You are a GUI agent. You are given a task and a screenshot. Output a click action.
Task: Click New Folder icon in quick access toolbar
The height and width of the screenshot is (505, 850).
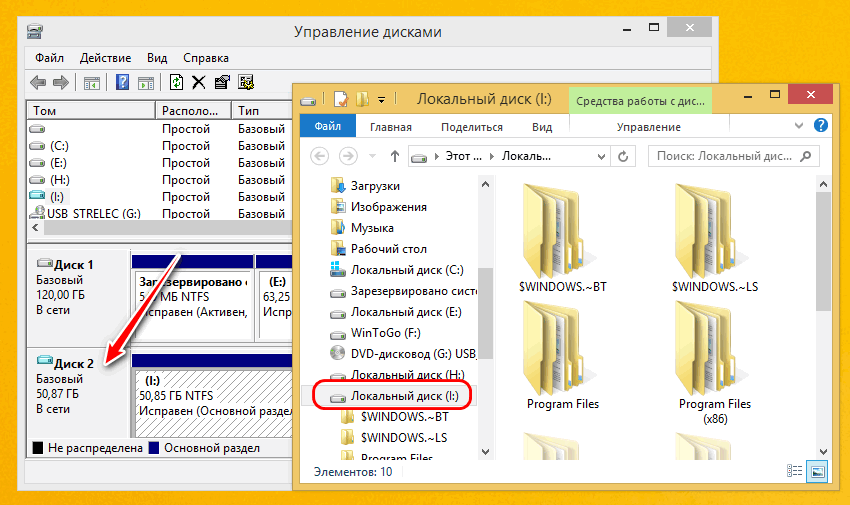coord(362,99)
